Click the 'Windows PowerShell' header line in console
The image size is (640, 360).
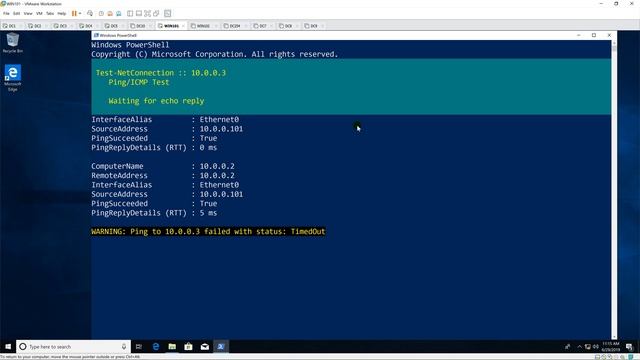(x=130, y=45)
